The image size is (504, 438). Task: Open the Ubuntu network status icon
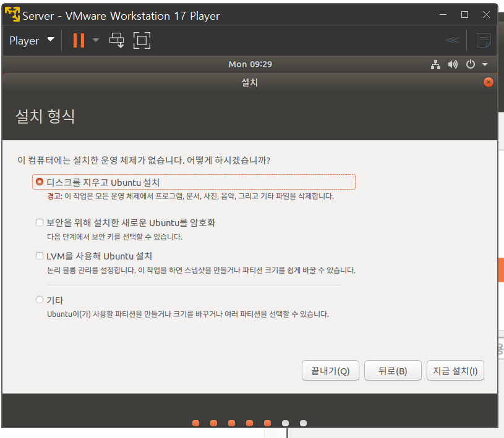[x=435, y=64]
